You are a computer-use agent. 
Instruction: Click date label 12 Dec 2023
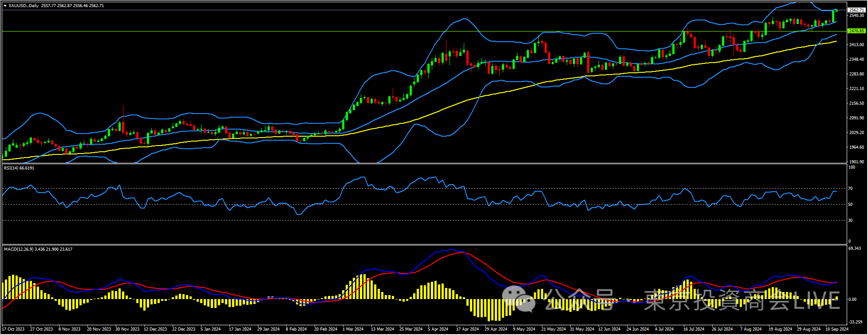155,329
